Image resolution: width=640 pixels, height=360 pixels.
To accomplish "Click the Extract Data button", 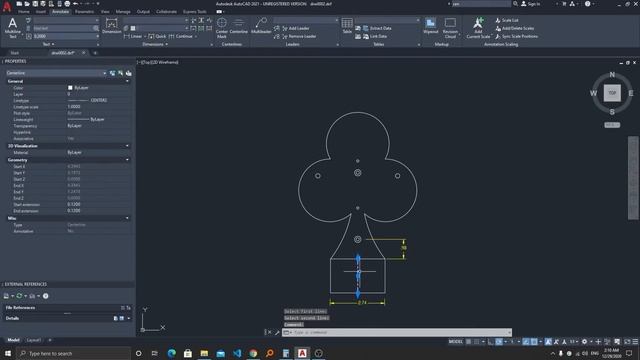I will (377, 28).
